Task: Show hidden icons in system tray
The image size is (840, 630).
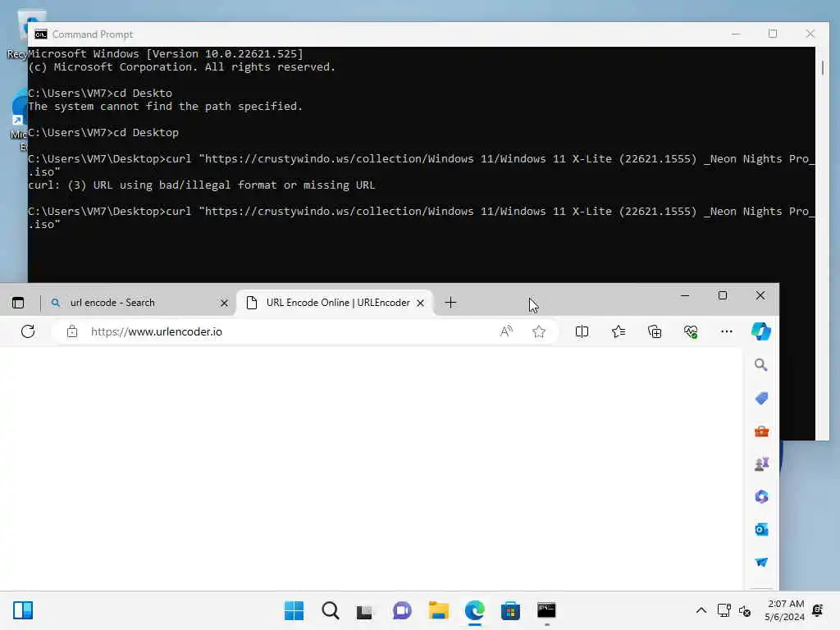Action: coord(701,610)
